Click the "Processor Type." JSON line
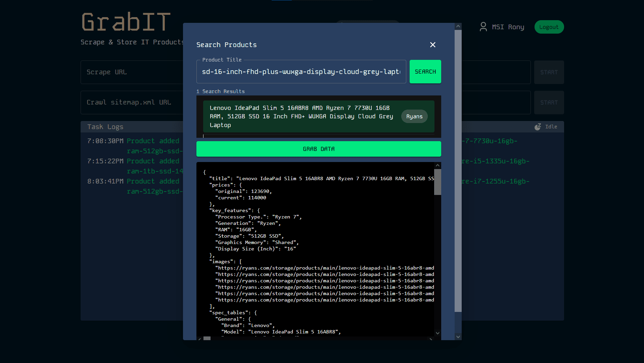 (x=259, y=217)
